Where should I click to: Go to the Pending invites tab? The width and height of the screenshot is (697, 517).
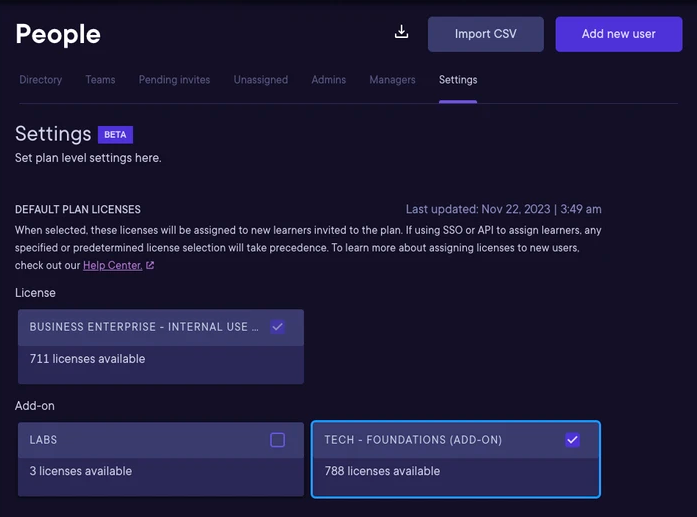point(174,80)
